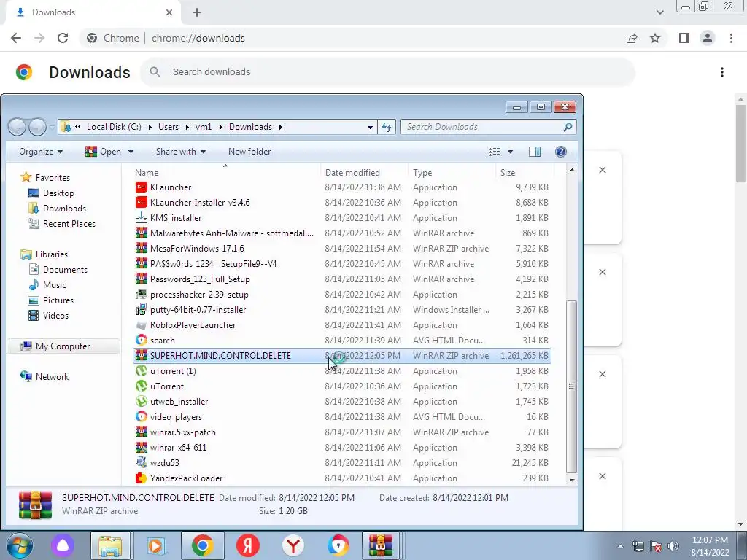Select Recent Places in navigation pane
Viewport: 747px width, 560px height.
point(69,224)
